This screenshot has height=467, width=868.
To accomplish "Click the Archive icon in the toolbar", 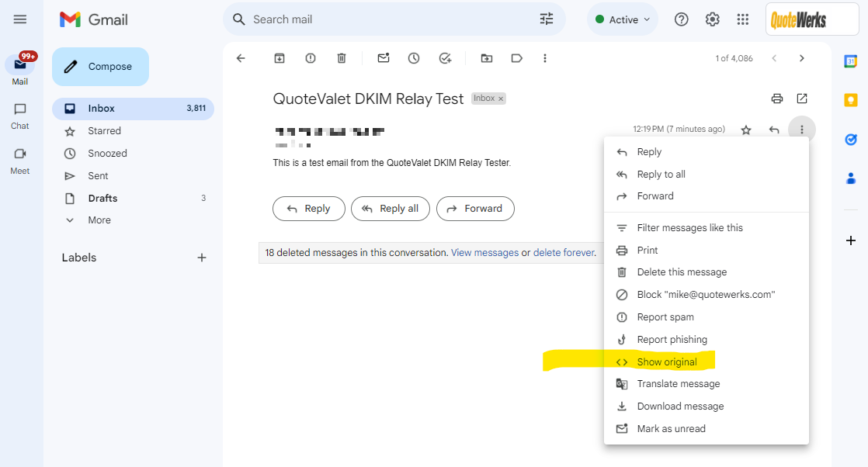I will click(x=279, y=58).
